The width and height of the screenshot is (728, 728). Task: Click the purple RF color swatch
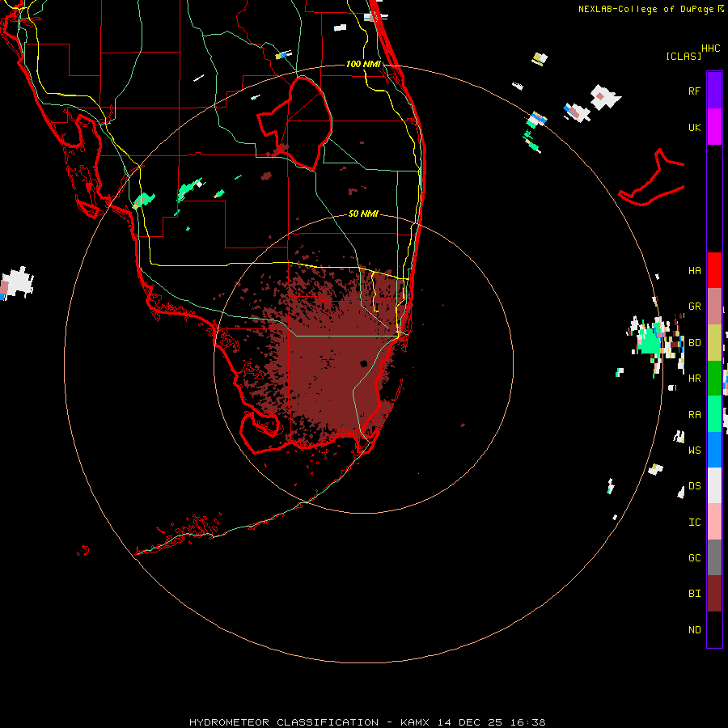(x=714, y=90)
